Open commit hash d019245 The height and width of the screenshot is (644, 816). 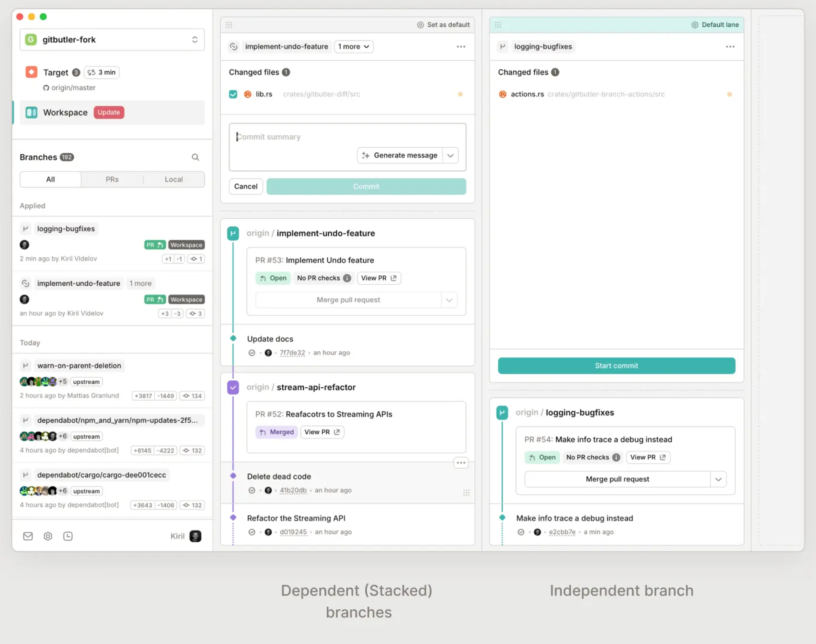tap(293, 532)
